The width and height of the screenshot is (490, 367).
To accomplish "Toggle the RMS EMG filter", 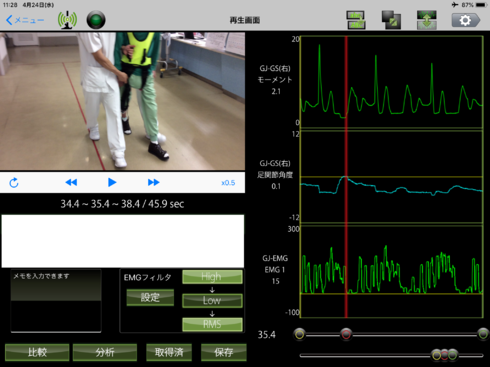I will [212, 324].
